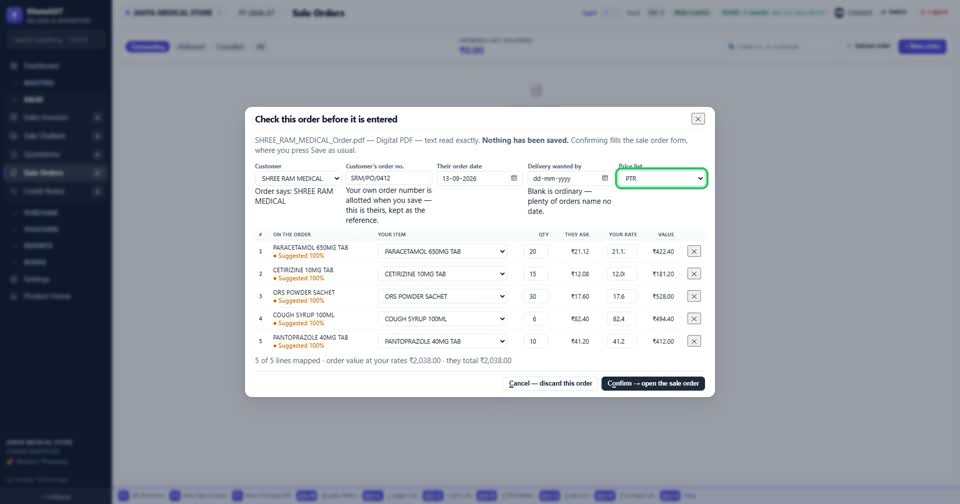
Task: Open the Price list dropdown showing PTR
Action: point(662,178)
